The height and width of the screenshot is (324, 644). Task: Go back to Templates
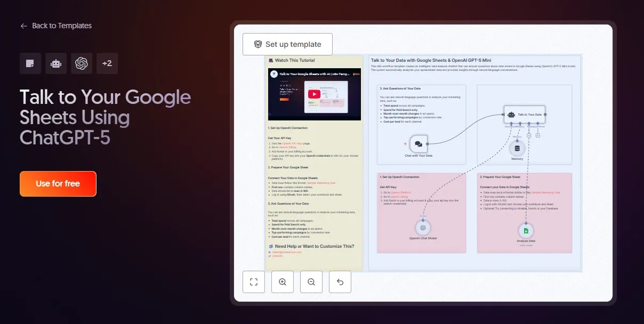(x=56, y=26)
